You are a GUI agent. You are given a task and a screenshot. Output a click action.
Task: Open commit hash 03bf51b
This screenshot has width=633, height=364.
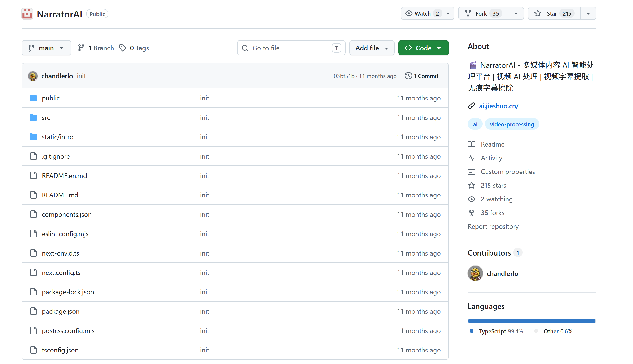click(x=344, y=76)
